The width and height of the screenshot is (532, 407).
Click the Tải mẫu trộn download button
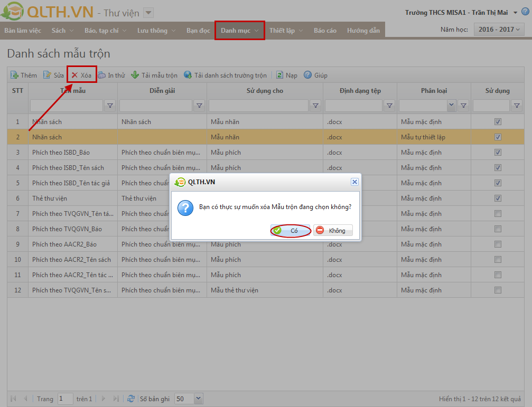pyautogui.click(x=154, y=75)
